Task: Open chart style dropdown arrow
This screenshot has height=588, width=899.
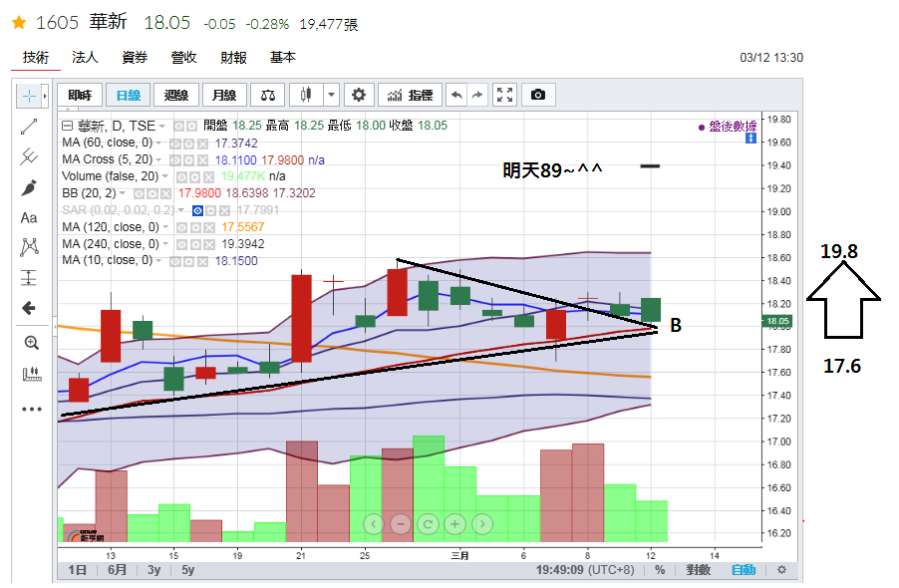Action: point(331,95)
